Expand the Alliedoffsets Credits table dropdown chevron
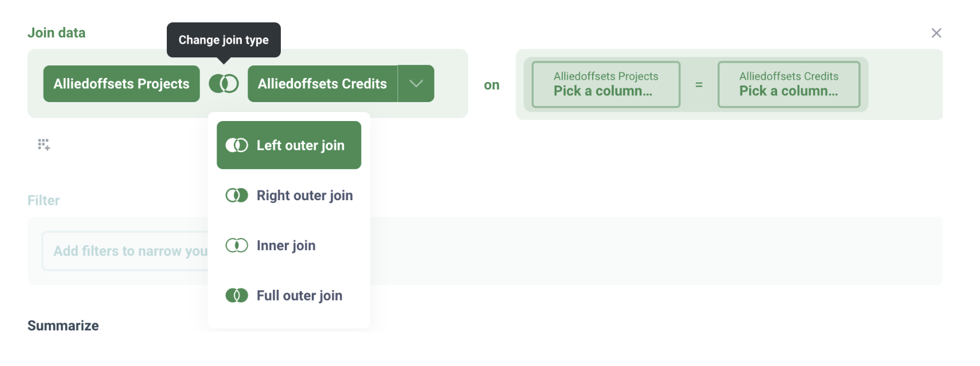This screenshot has width=980, height=366. 416,83
